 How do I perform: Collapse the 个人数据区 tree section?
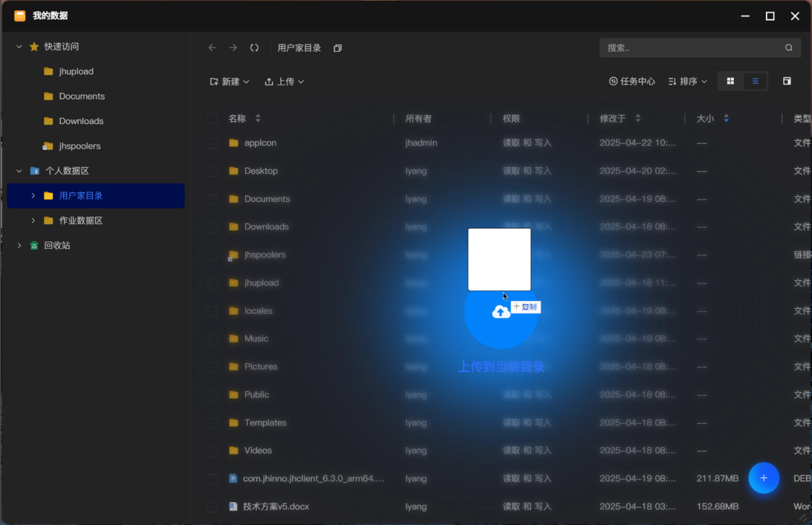[x=19, y=171]
